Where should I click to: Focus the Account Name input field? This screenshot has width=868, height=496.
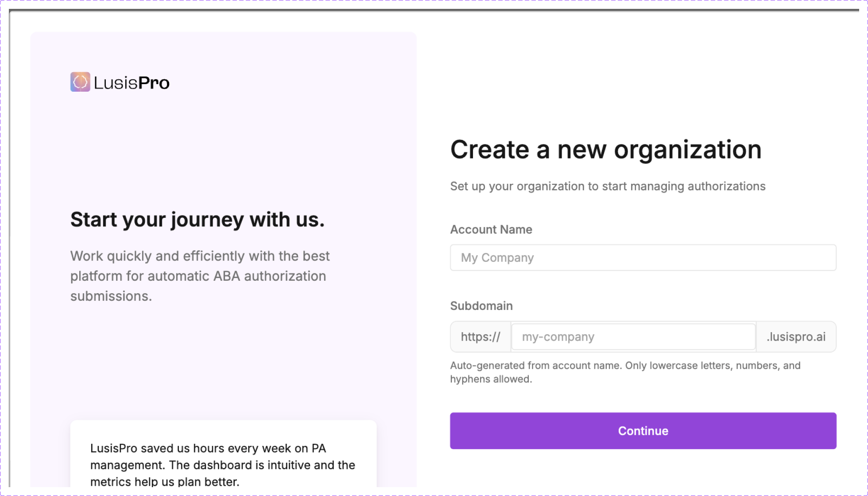tap(643, 257)
